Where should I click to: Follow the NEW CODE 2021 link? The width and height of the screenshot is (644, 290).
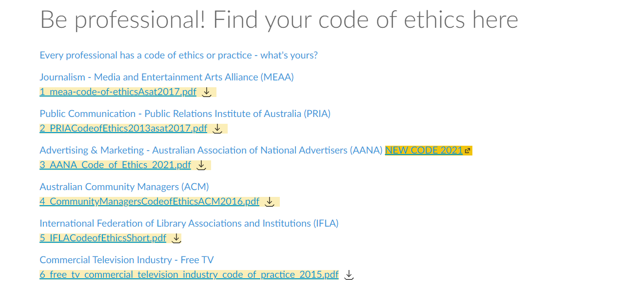click(x=424, y=150)
